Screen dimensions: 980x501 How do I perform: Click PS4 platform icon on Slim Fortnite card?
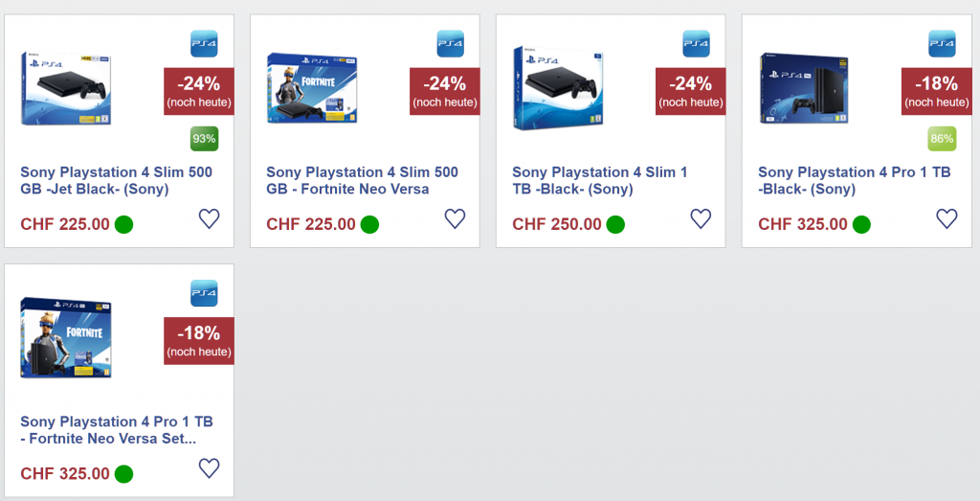[x=450, y=43]
